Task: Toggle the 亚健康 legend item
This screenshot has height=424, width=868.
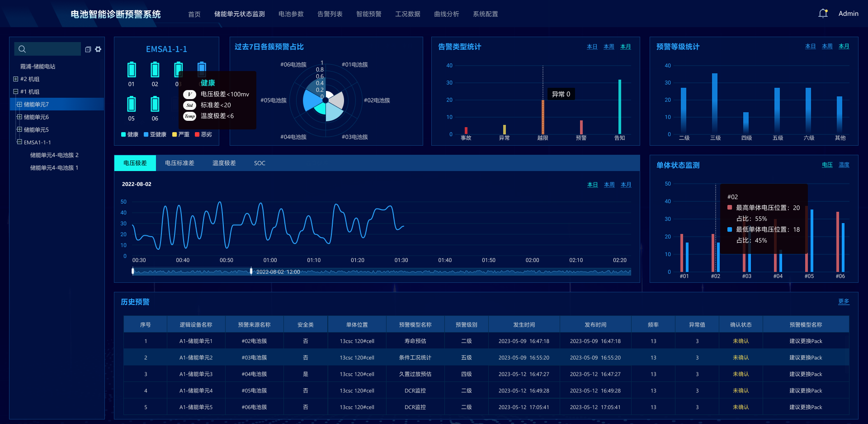Action: [155, 134]
